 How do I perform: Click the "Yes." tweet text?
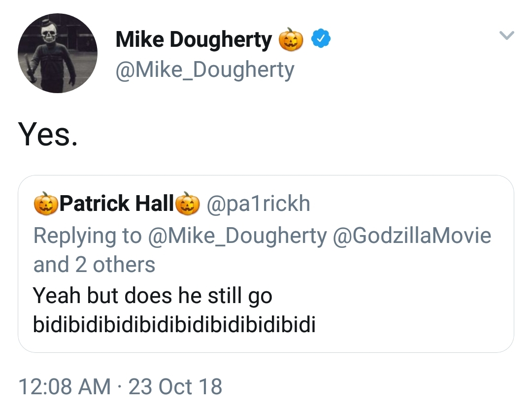48,135
